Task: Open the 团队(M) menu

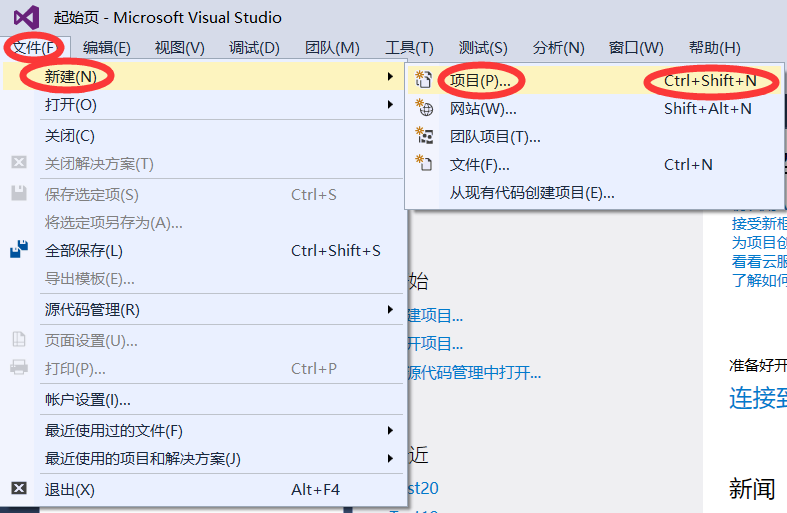Action: 332,48
